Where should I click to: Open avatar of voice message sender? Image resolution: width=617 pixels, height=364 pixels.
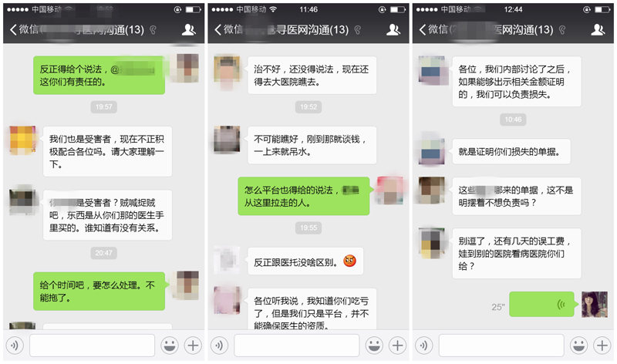pyautogui.click(x=595, y=304)
